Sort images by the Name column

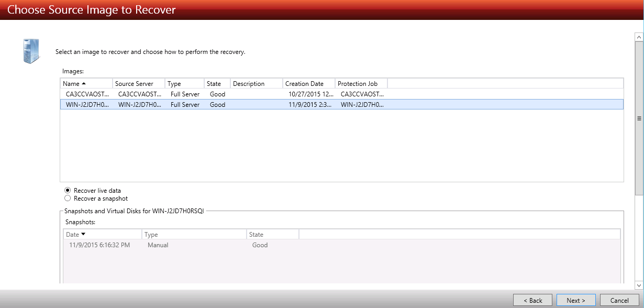(x=86, y=84)
